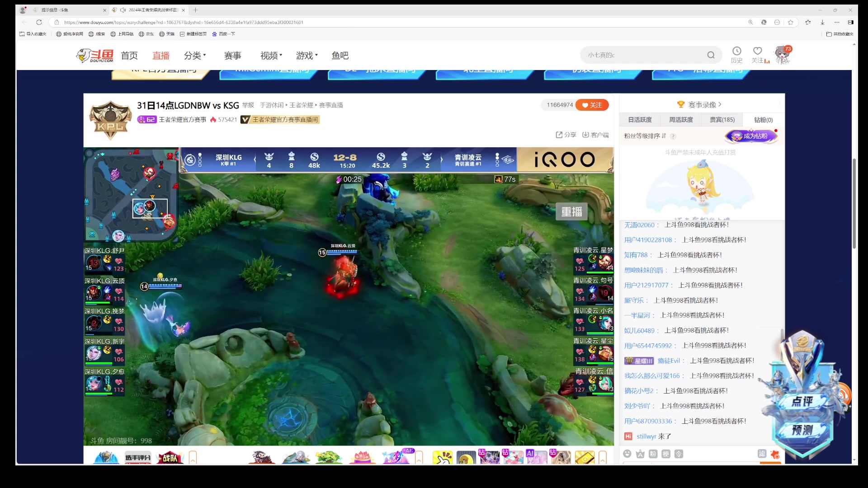Expand the right gift bar up-chevron
Viewport: 868px width, 488px height.
(603, 458)
